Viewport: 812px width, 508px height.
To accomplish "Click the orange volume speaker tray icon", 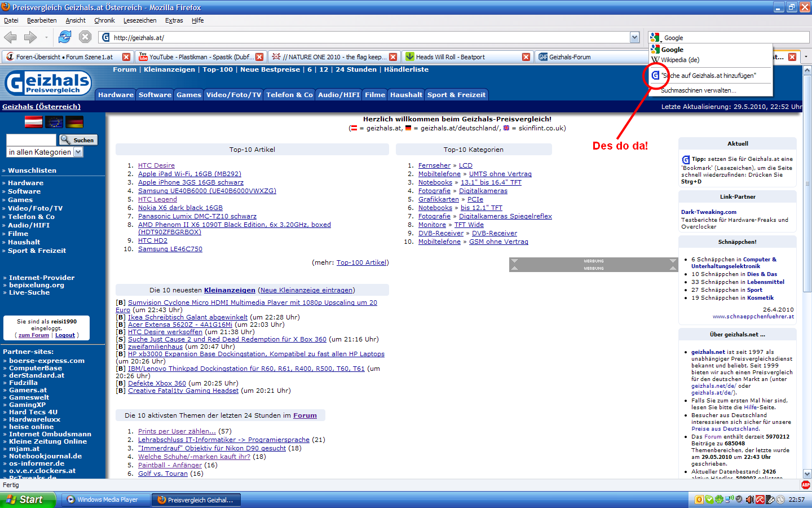I will tap(750, 500).
